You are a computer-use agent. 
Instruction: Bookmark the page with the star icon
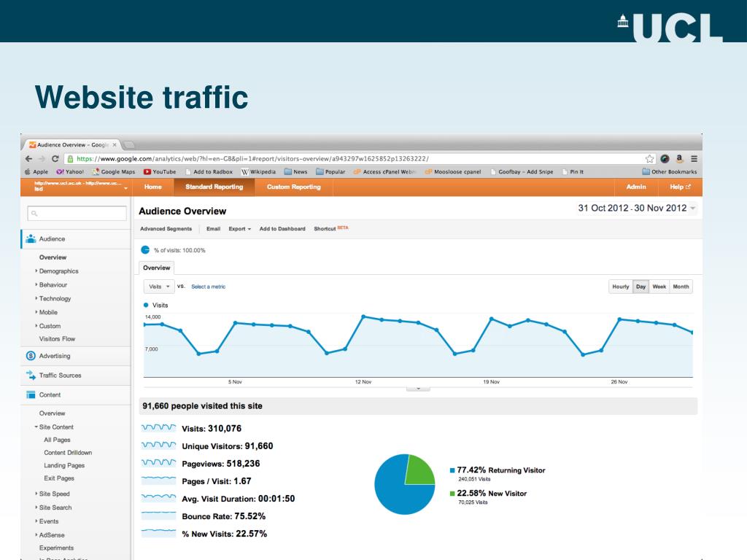click(x=649, y=158)
